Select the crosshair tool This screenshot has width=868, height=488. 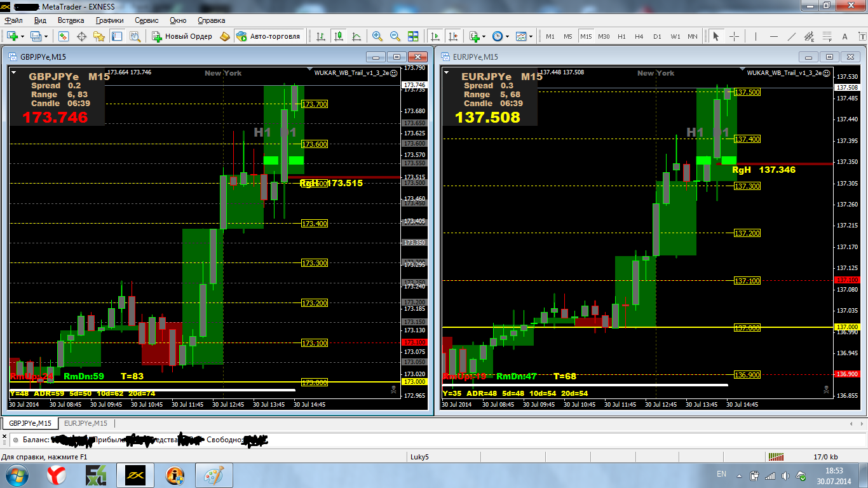click(x=734, y=36)
